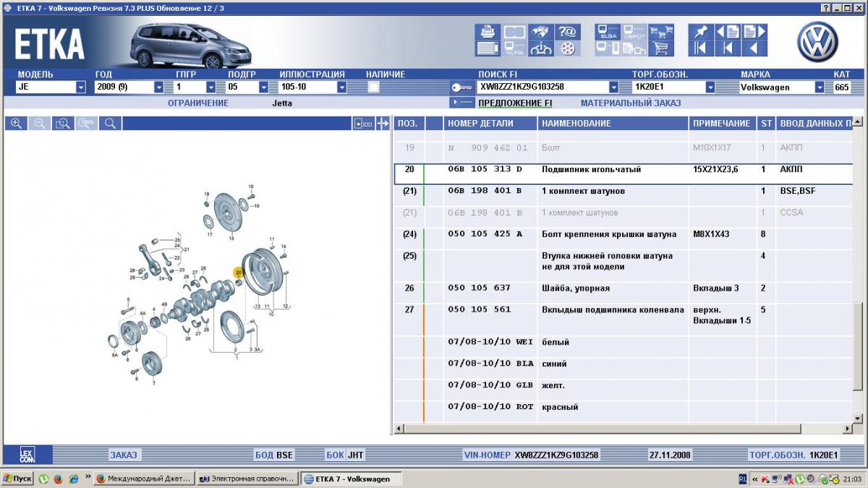Open the NORA icon
Screen dimensions: 868x488
point(514,48)
